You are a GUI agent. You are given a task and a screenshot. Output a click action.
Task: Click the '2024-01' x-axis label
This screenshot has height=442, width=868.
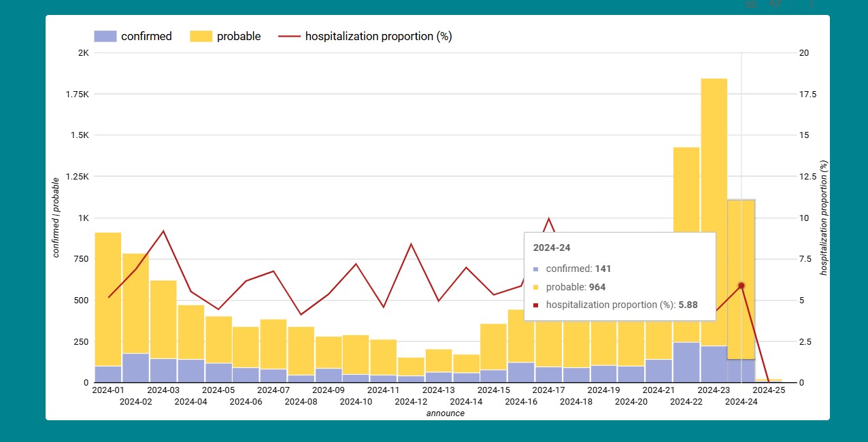pos(108,390)
